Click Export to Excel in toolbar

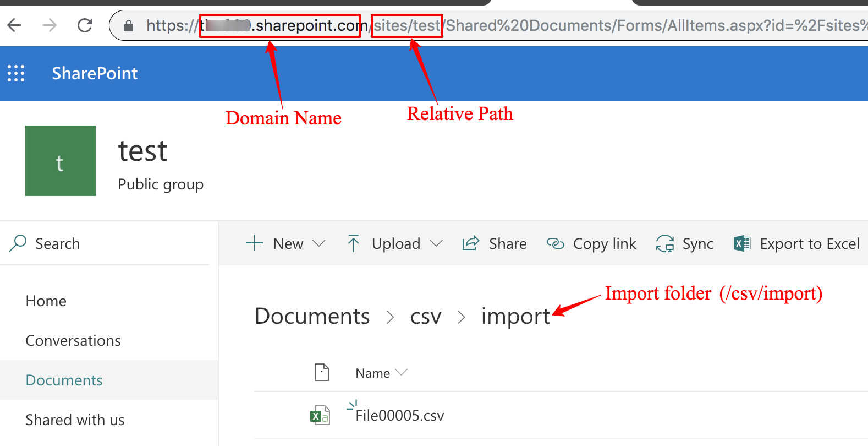click(x=796, y=243)
